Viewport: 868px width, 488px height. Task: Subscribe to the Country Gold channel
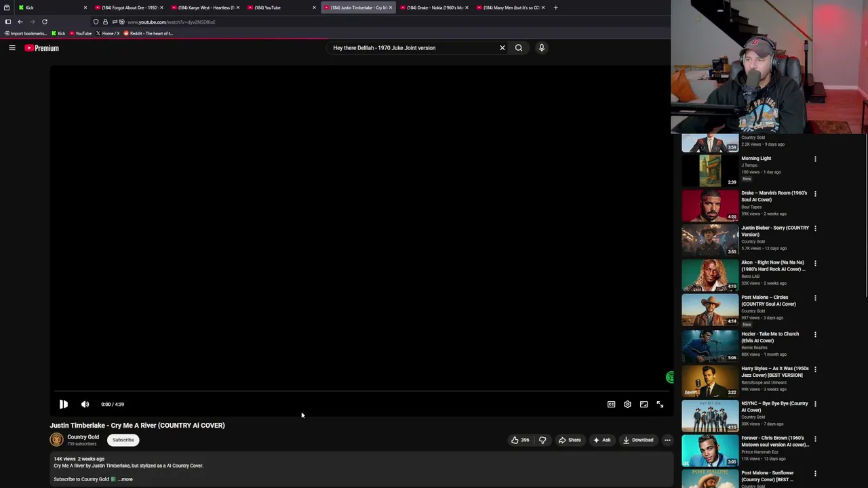tap(123, 440)
